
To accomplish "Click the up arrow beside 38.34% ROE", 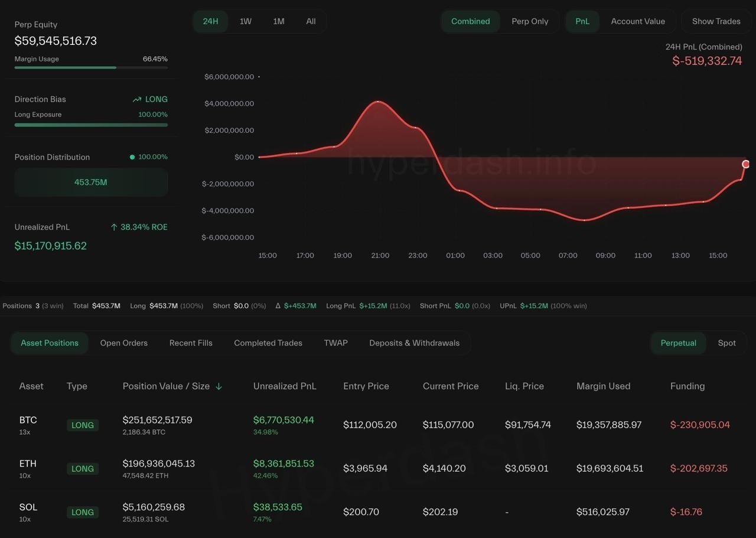I will point(114,227).
